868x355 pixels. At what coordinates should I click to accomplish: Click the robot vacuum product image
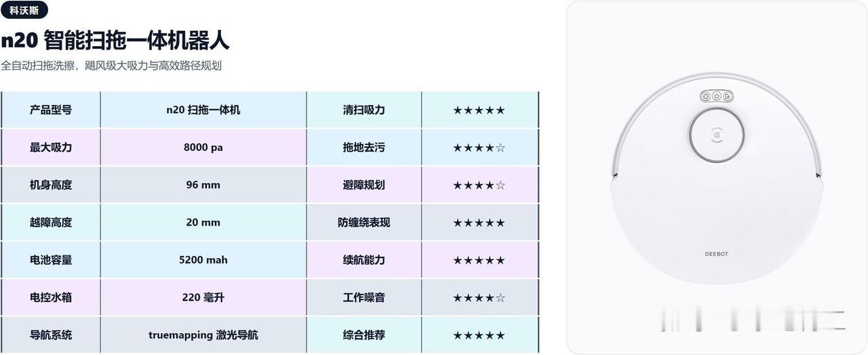point(717,177)
